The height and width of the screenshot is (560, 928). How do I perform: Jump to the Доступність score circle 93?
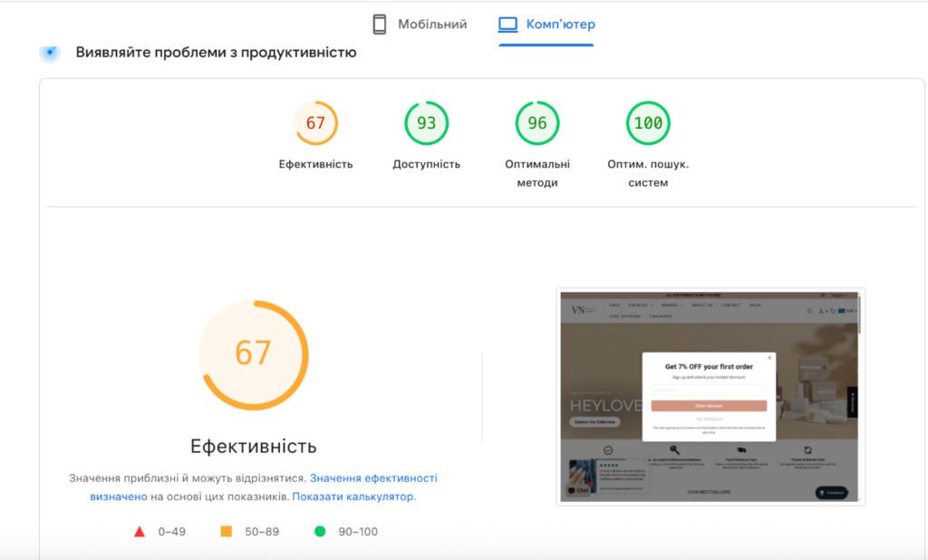426,123
